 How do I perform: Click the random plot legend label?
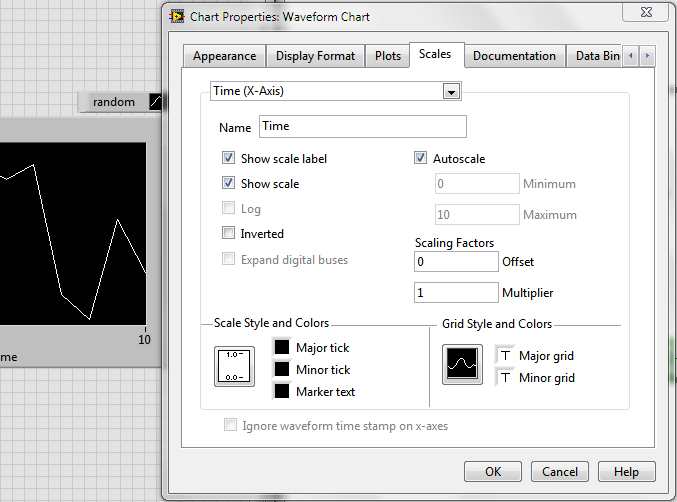point(114,102)
